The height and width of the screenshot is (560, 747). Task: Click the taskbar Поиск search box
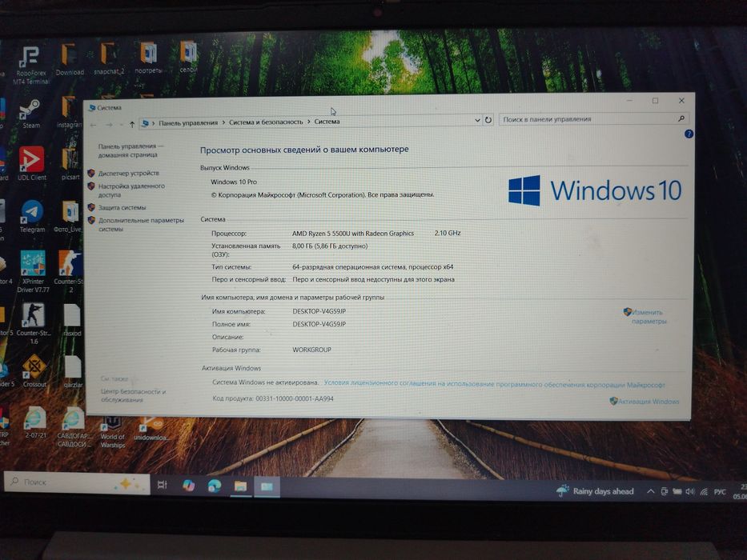(77, 482)
